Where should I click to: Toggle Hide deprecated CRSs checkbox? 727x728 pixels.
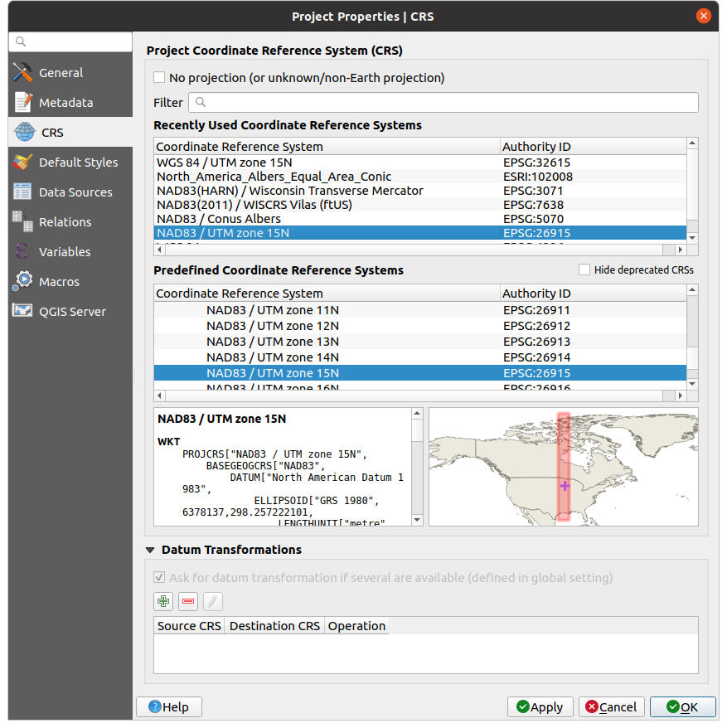click(584, 270)
